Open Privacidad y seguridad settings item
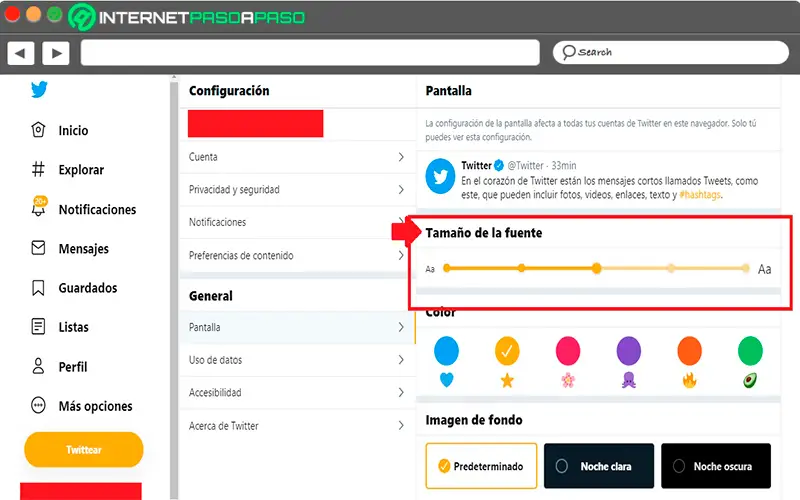The width and height of the screenshot is (800, 500). (297, 190)
